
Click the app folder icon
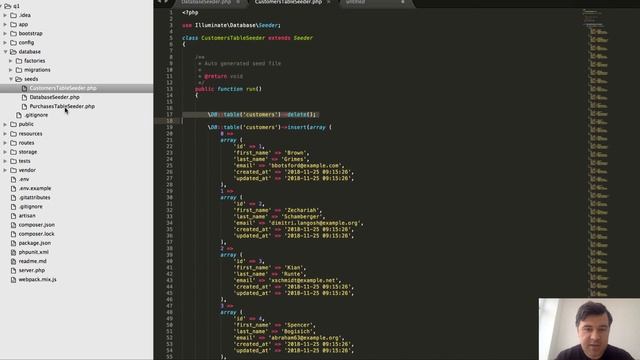(13, 24)
